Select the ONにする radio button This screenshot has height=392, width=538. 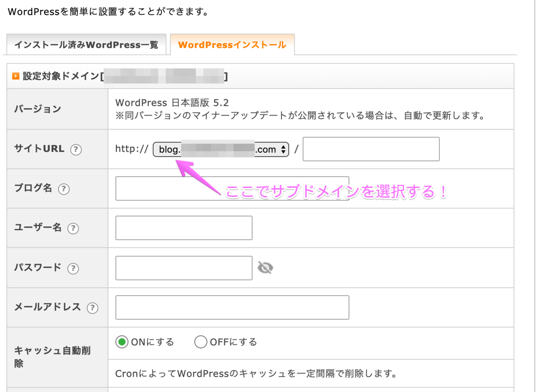[121, 341]
